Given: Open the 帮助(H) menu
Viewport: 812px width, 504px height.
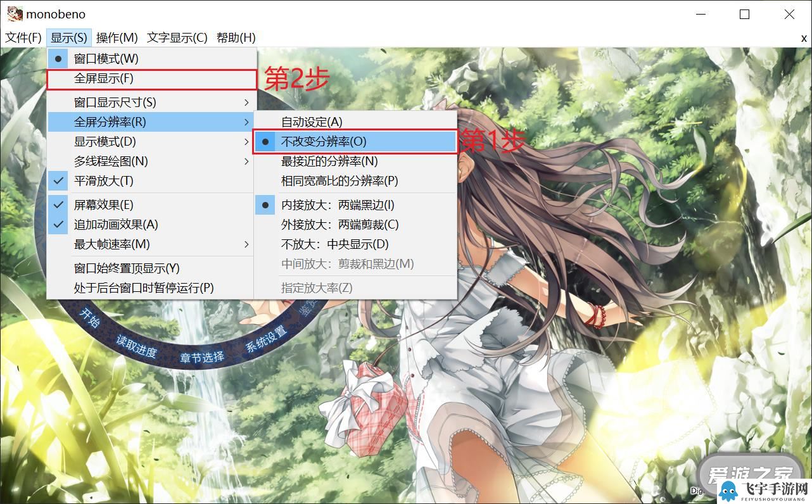Looking at the screenshot, I should 236,37.
